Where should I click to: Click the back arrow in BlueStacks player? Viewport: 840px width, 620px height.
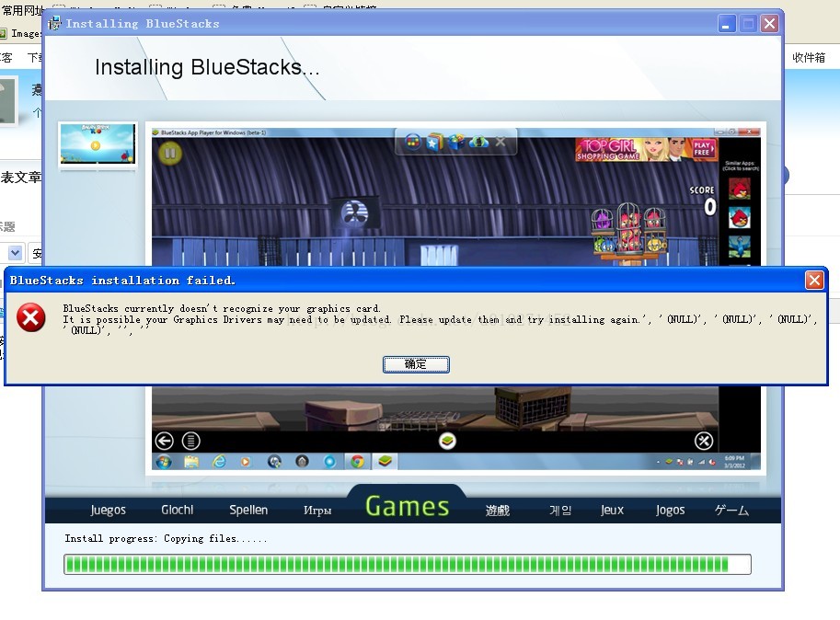(x=165, y=442)
